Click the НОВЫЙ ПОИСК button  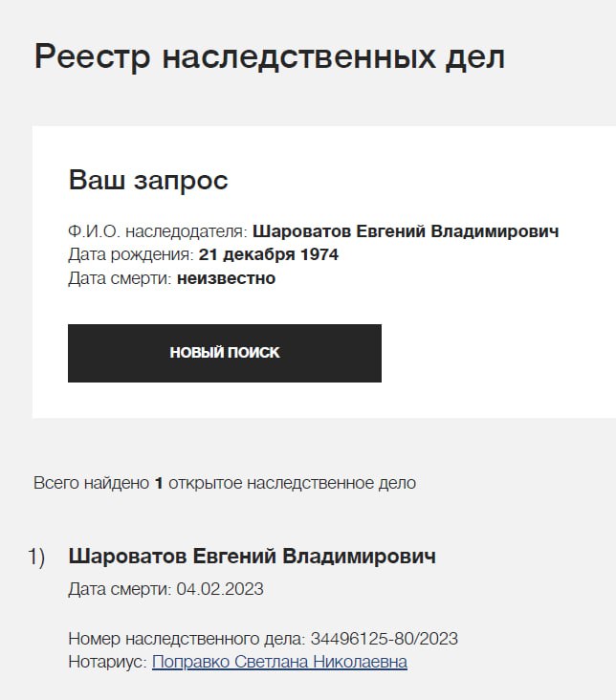[x=225, y=353]
